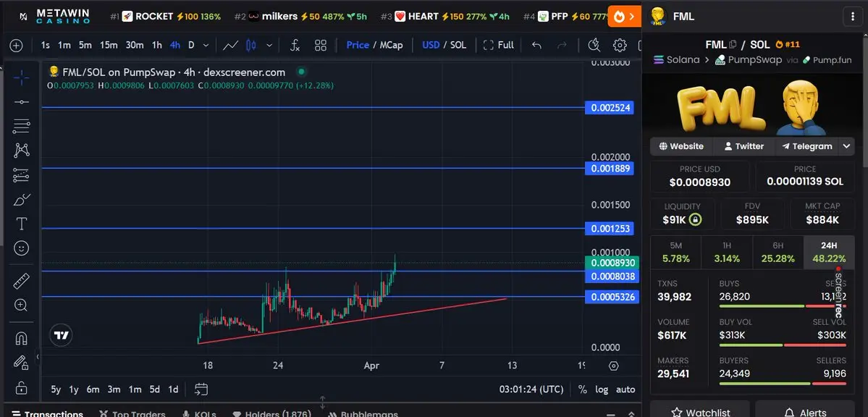This screenshot has height=417, width=868.
Task: Toggle magnet mode in left toolbar
Action: (x=21, y=338)
